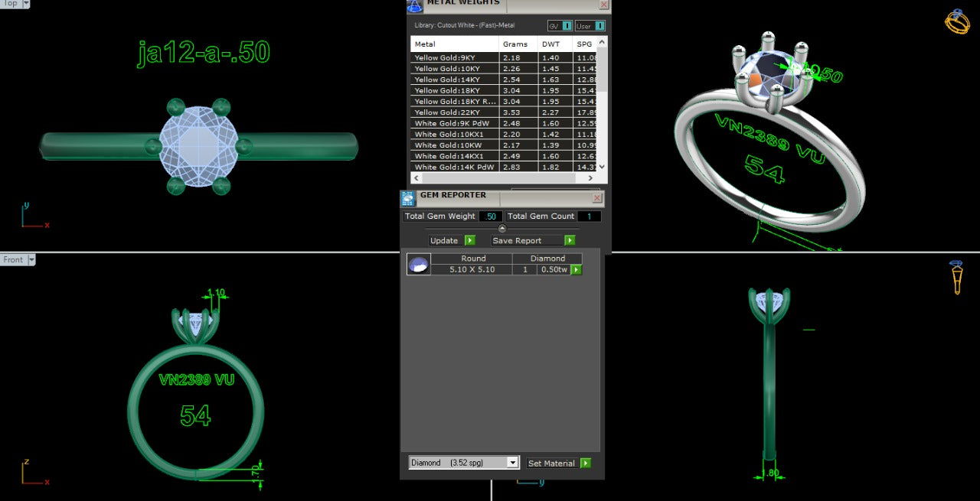The height and width of the screenshot is (501, 980).
Task: Click the Save Report button
Action: [x=527, y=240]
